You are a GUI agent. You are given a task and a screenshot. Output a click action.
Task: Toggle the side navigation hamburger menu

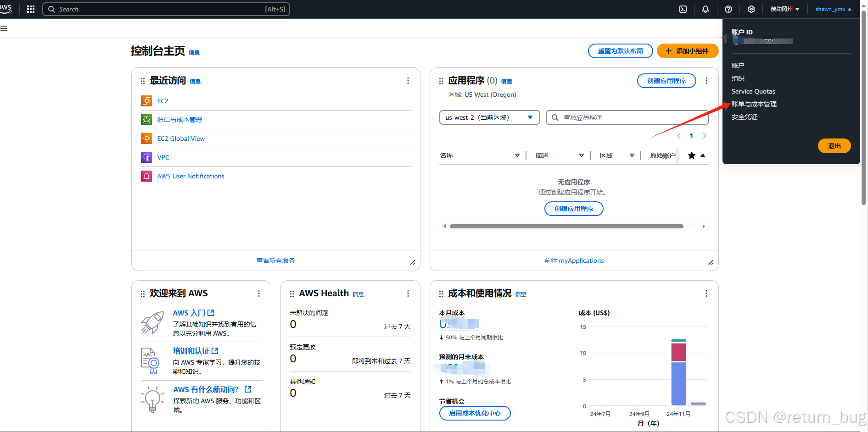click(x=4, y=28)
